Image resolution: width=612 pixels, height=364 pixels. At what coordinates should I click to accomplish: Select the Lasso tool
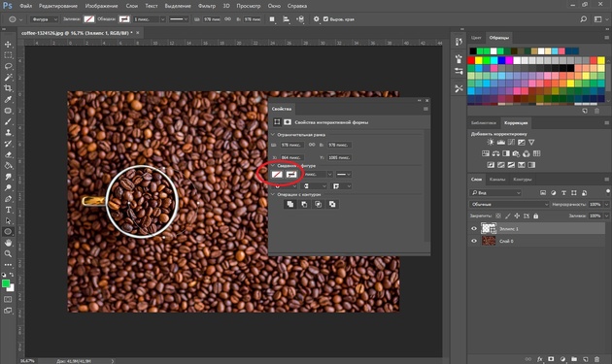click(x=8, y=66)
